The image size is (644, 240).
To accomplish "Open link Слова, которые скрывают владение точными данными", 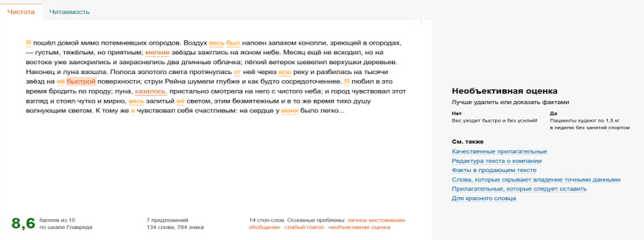I will (536, 180).
